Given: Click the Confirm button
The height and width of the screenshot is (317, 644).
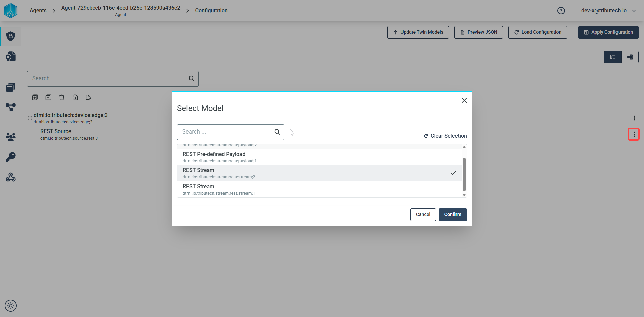Looking at the screenshot, I should (x=453, y=215).
